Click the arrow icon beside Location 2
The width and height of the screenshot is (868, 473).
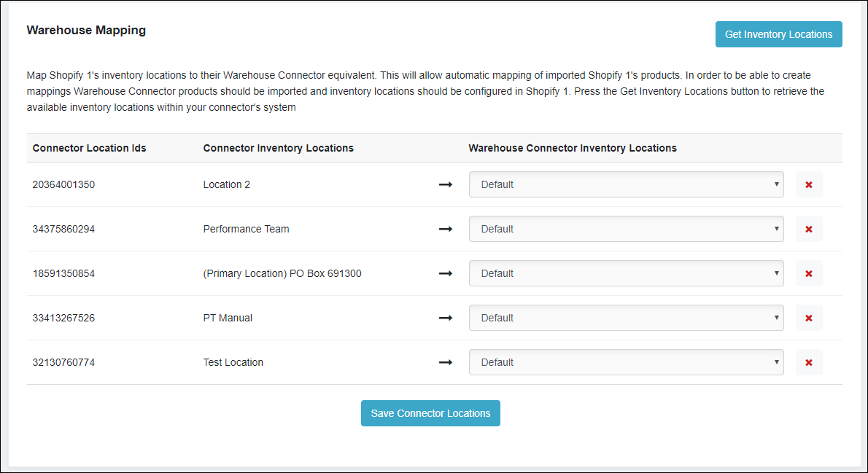click(445, 185)
